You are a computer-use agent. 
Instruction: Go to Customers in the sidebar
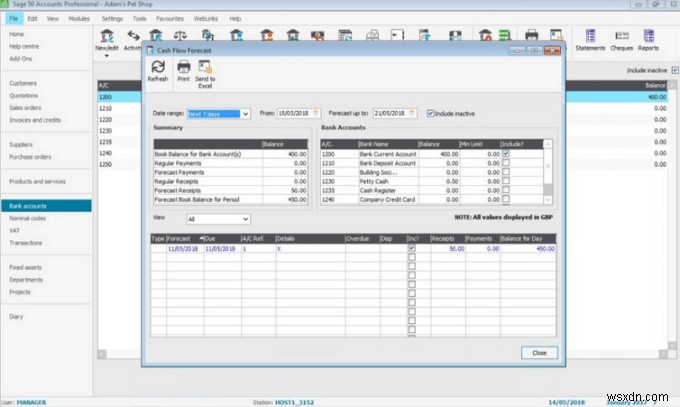23,83
